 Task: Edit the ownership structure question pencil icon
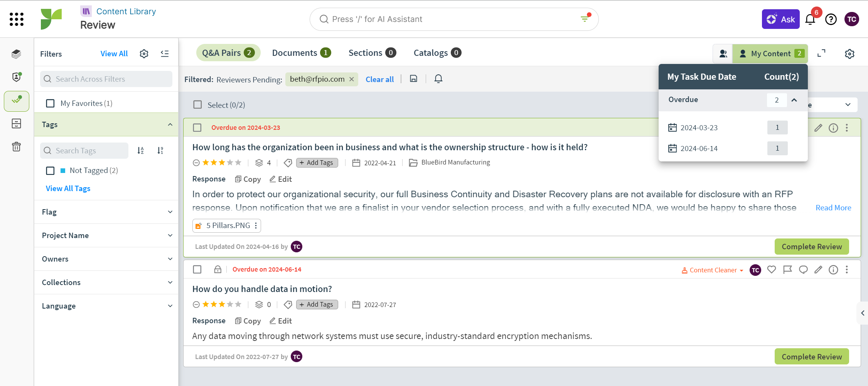[818, 128]
